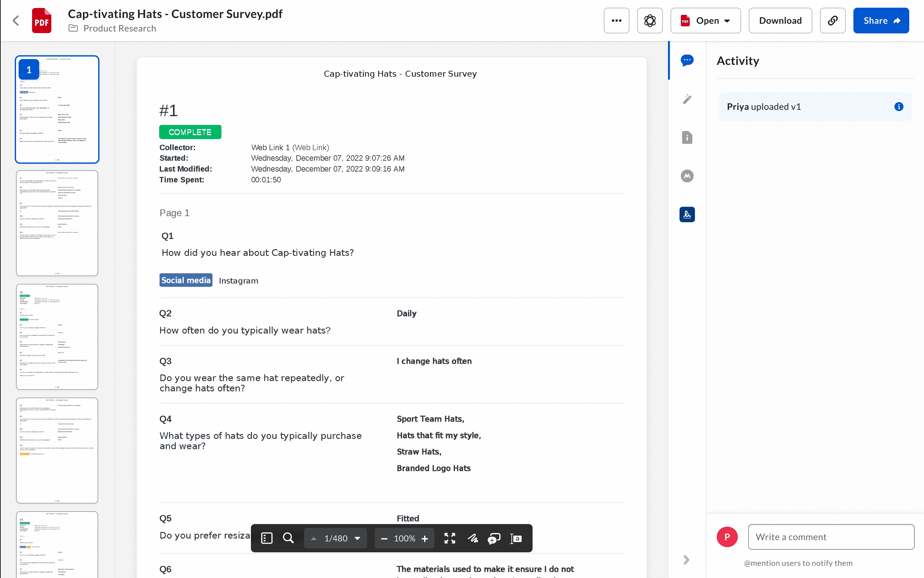Click the Download button
This screenshot has width=924, height=578.
(780, 21)
